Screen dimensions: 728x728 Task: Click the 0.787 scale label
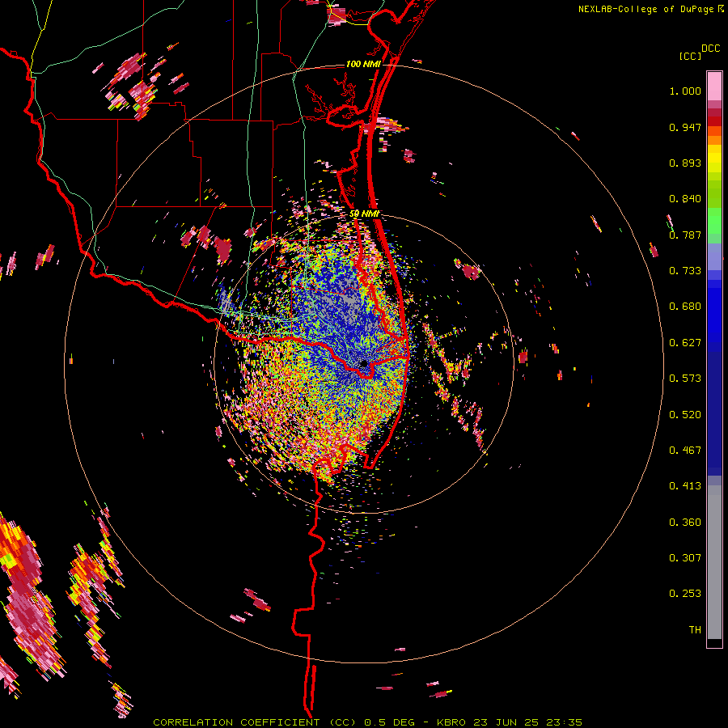pyautogui.click(x=685, y=235)
